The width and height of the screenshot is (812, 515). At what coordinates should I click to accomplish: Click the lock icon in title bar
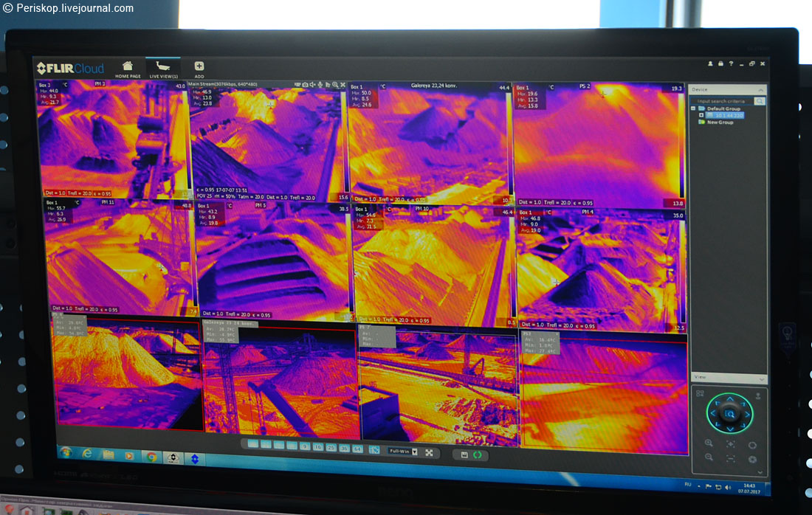(x=720, y=64)
